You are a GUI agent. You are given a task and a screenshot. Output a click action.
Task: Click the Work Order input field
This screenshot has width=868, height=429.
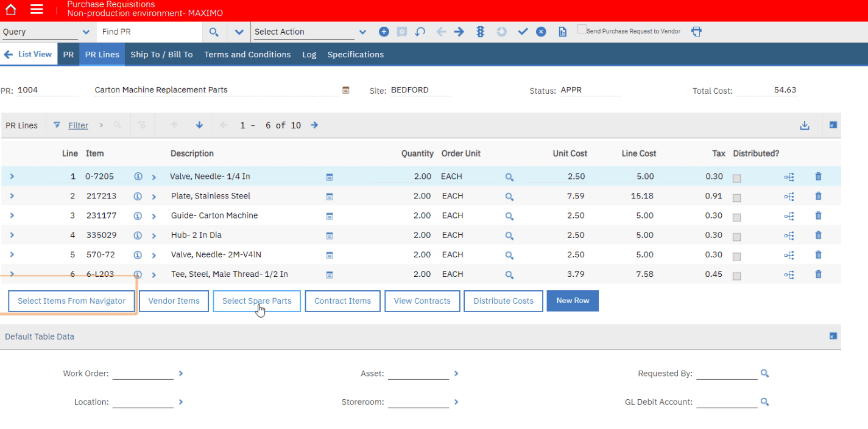[x=143, y=374]
